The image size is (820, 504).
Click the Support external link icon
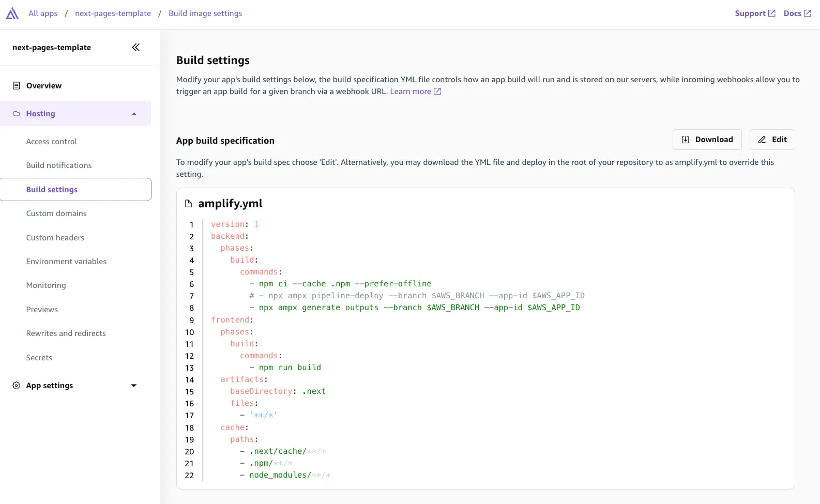pyautogui.click(x=772, y=13)
